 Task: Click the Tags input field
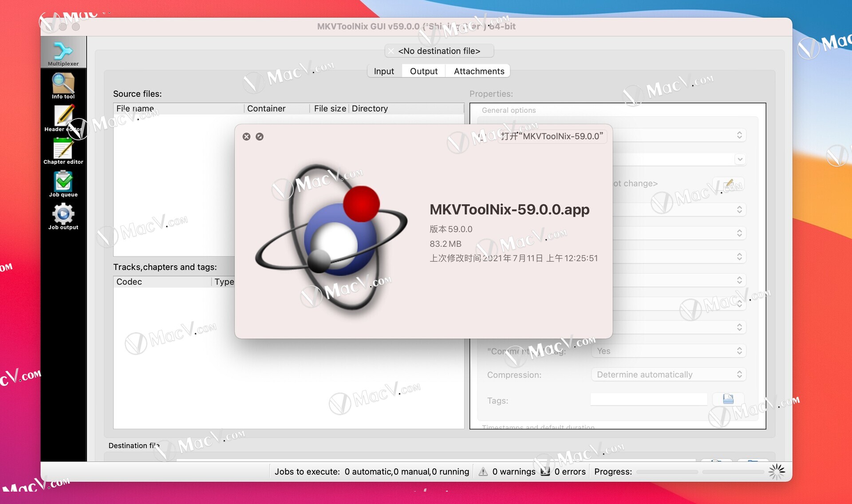(649, 399)
